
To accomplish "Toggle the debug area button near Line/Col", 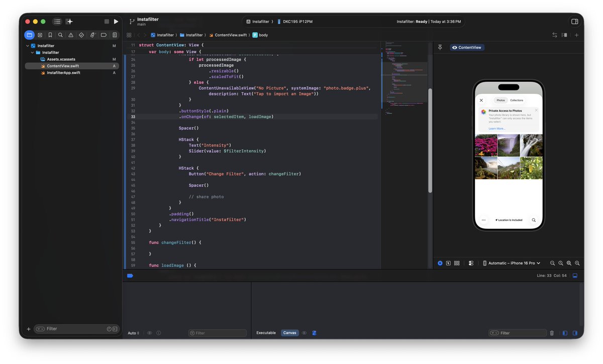I will pyautogui.click(x=575, y=276).
